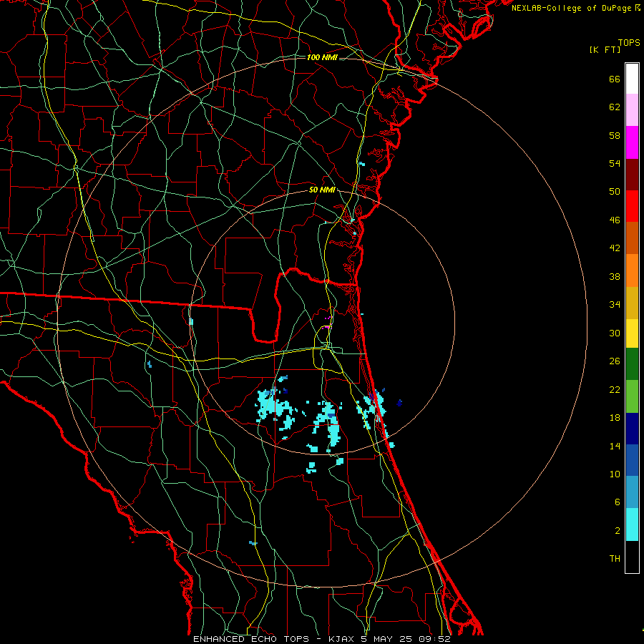
Task: Select the light green legend color band
Action: [x=632, y=396]
